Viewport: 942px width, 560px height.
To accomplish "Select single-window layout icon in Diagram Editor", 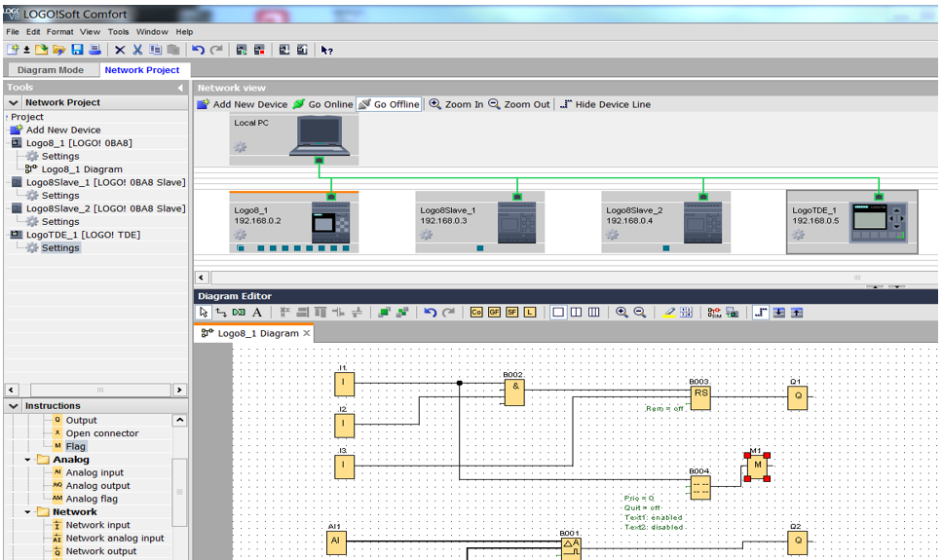I will pos(558,312).
